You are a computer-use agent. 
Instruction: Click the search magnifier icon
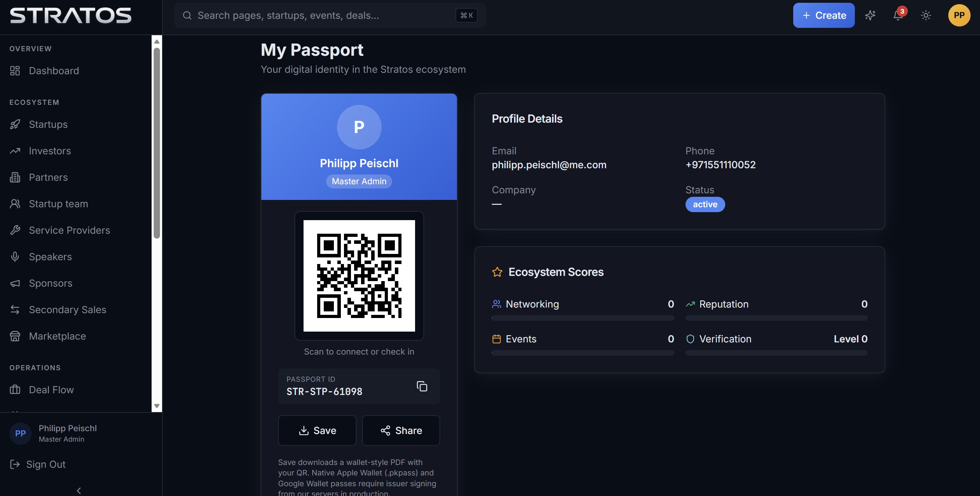click(187, 15)
